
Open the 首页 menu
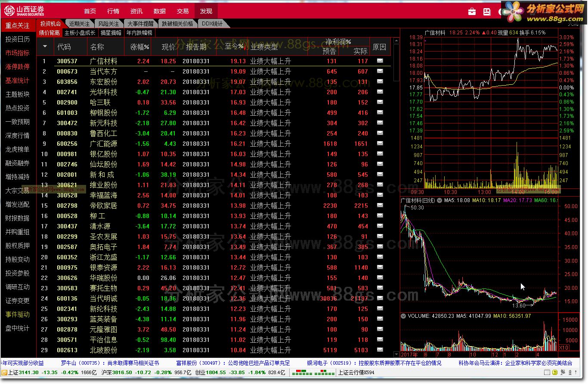tap(90, 11)
